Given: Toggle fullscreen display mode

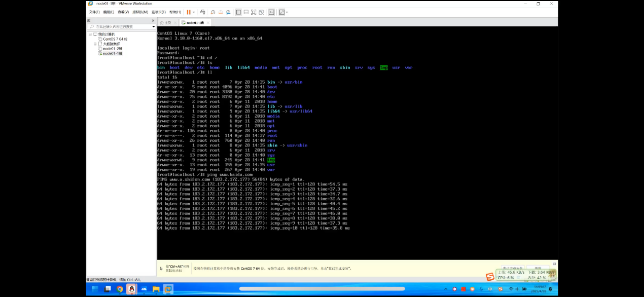Looking at the screenshot, I should pyautogui.click(x=255, y=12).
